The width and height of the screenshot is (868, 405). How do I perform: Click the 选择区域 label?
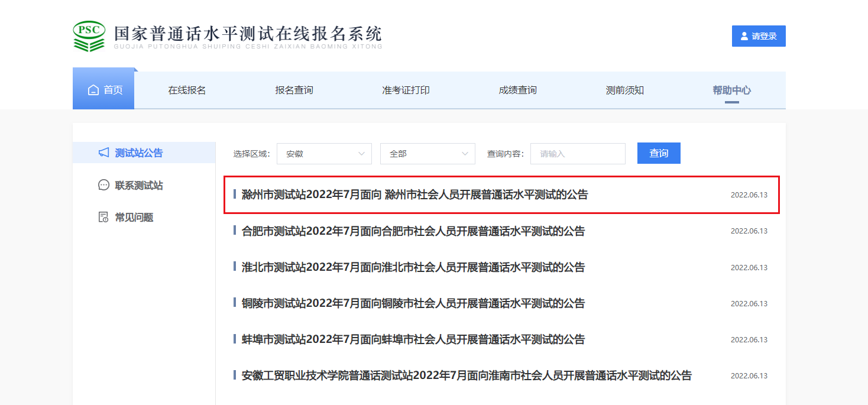tap(251, 154)
